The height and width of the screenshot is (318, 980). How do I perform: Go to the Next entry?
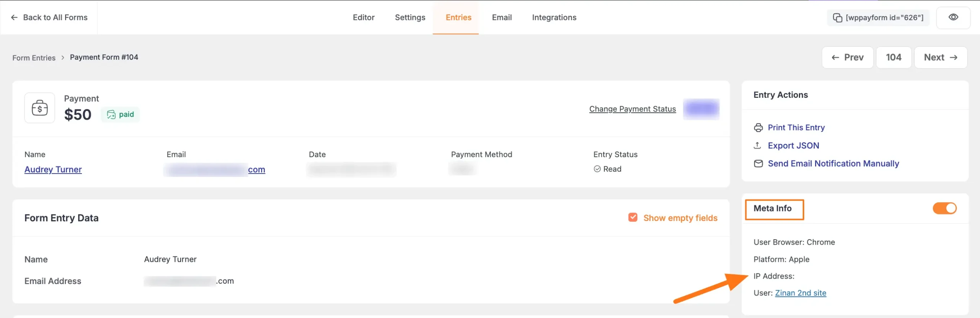tap(940, 57)
